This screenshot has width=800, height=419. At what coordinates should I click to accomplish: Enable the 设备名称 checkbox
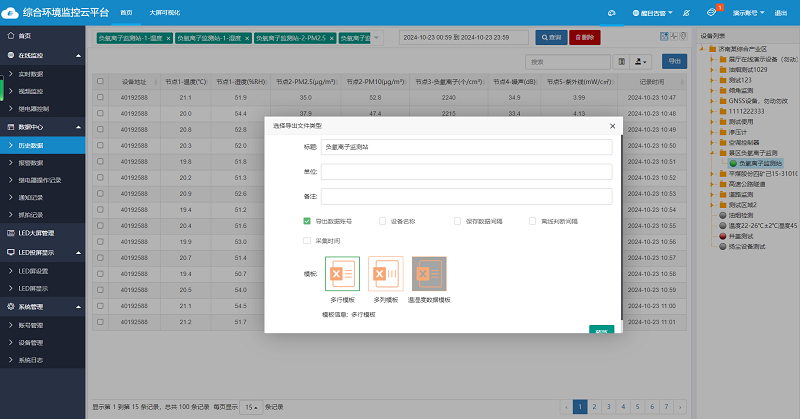click(382, 220)
